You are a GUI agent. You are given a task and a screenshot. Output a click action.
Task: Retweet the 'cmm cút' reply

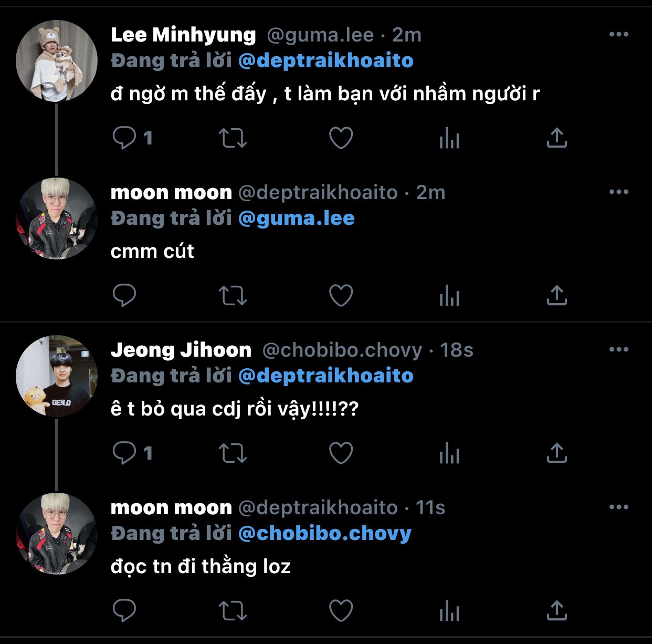click(x=233, y=296)
